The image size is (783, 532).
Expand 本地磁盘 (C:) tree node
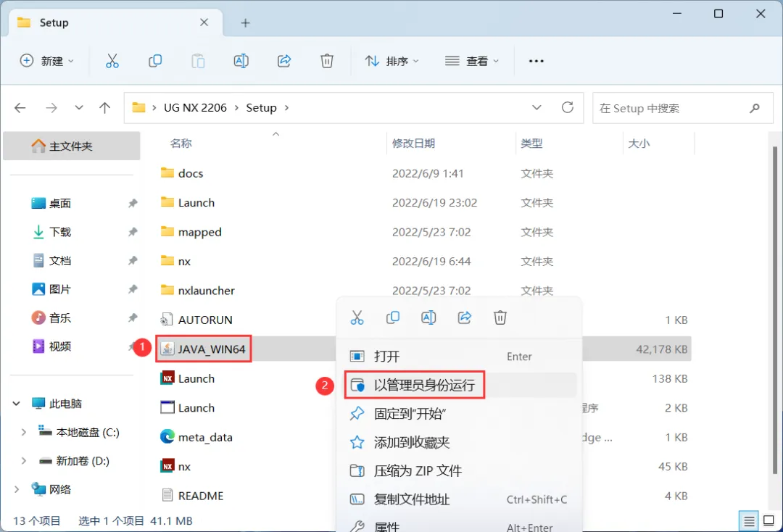(x=23, y=432)
